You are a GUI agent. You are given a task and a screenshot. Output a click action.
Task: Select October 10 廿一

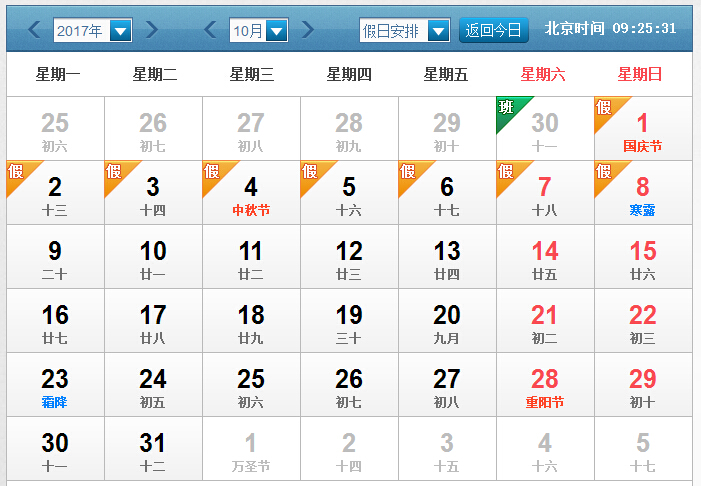tap(153, 257)
